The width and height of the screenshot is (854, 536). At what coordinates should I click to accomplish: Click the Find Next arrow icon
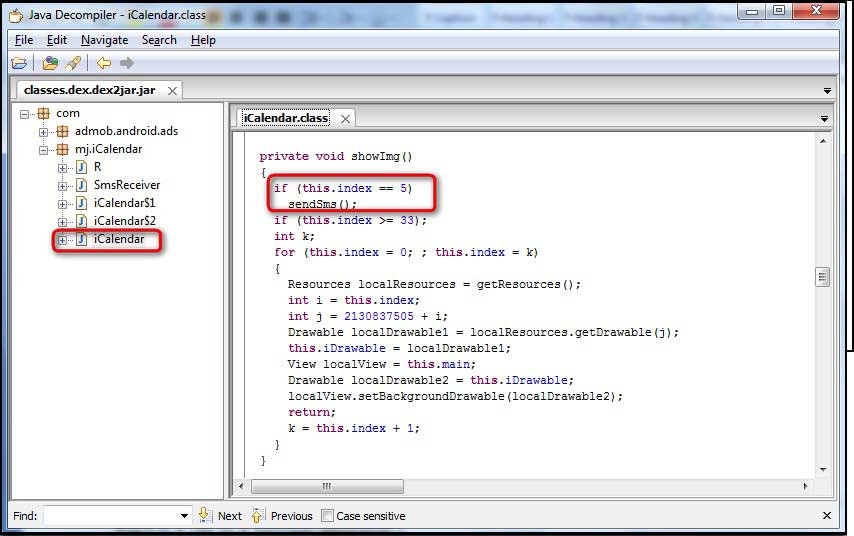click(x=204, y=515)
